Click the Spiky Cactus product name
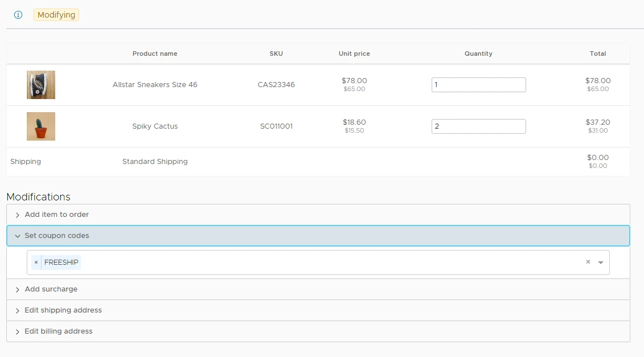644x357 pixels. point(155,126)
